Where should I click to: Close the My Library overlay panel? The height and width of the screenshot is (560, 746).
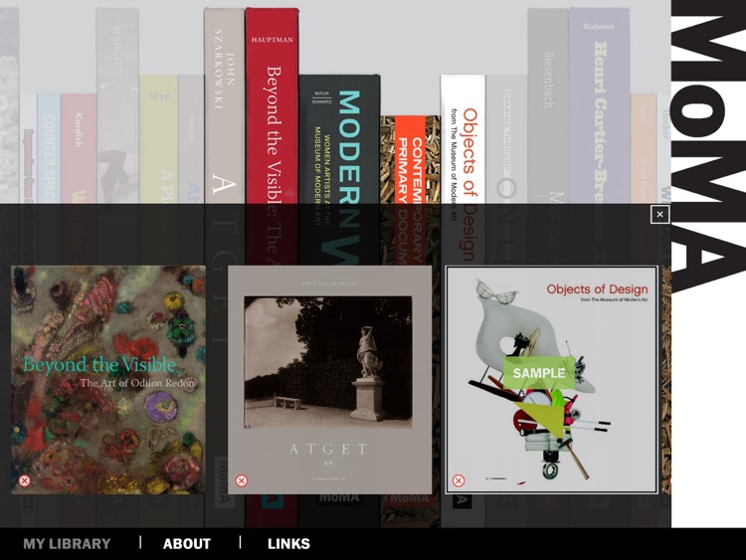pyautogui.click(x=659, y=214)
